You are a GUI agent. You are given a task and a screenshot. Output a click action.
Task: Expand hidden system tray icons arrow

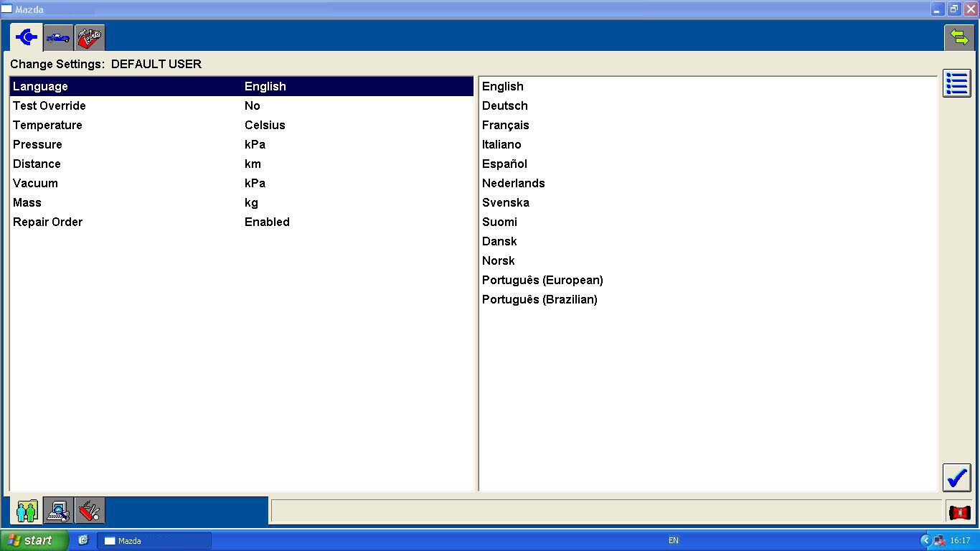point(925,540)
